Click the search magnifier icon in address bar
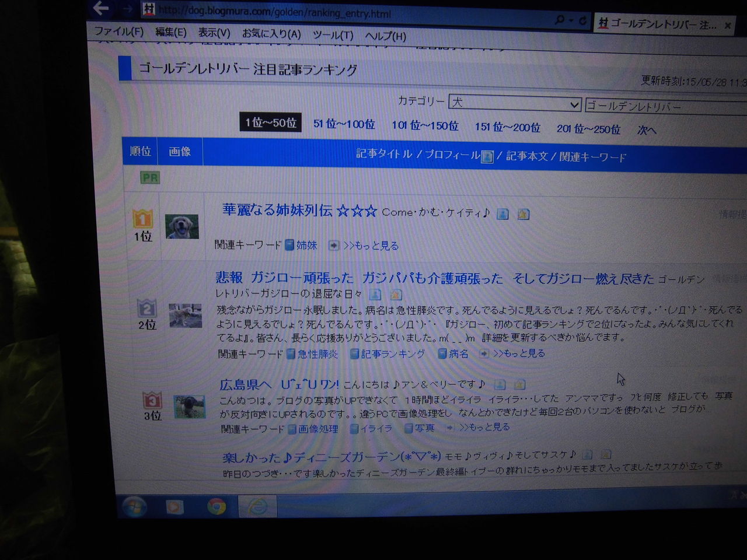The width and height of the screenshot is (747, 560). (560, 20)
